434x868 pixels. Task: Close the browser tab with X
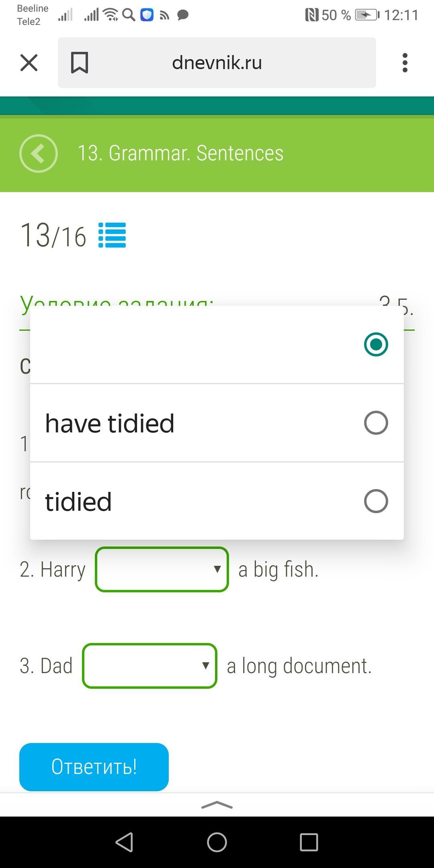[29, 63]
